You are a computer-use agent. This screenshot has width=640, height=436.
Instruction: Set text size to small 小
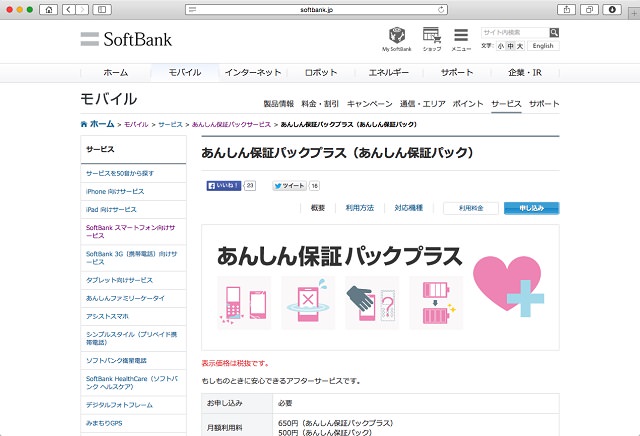[x=501, y=46]
